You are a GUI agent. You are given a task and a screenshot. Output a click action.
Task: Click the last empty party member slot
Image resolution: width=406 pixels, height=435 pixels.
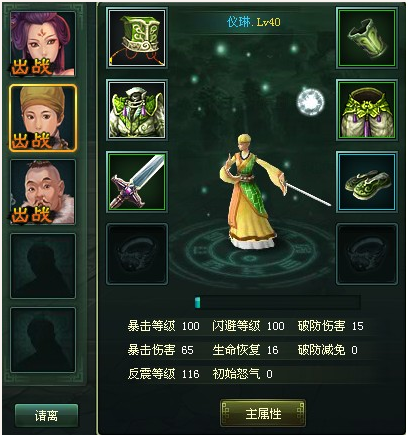[x=43, y=340]
